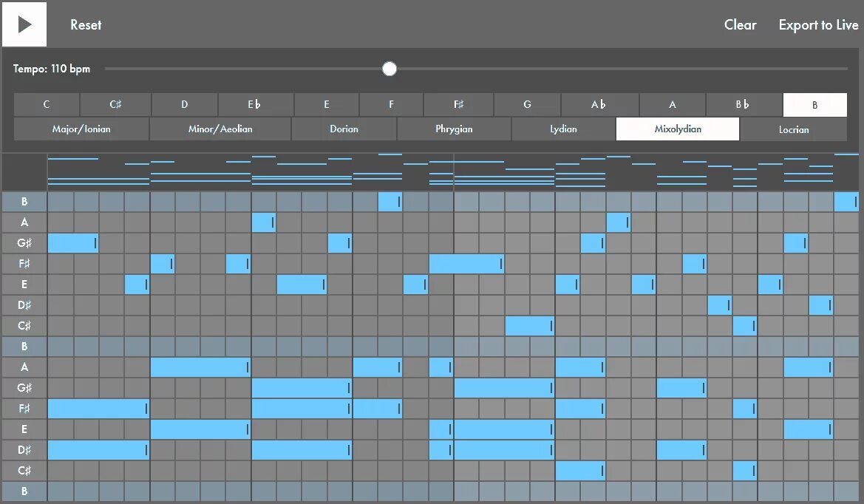Click the middle B row label
Image resolution: width=864 pixels, height=504 pixels.
[x=24, y=346]
